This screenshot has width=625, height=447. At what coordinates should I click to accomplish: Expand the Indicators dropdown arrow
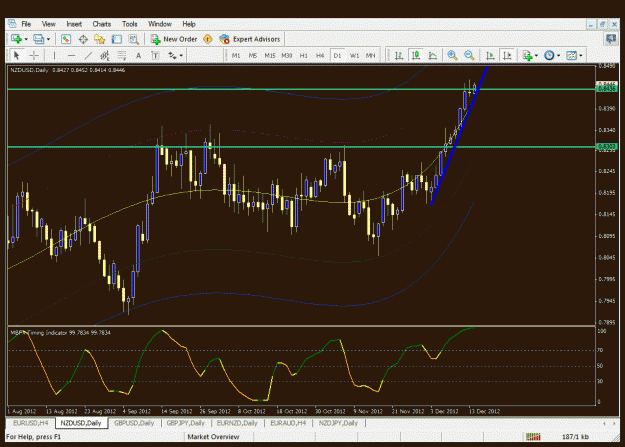coord(537,55)
